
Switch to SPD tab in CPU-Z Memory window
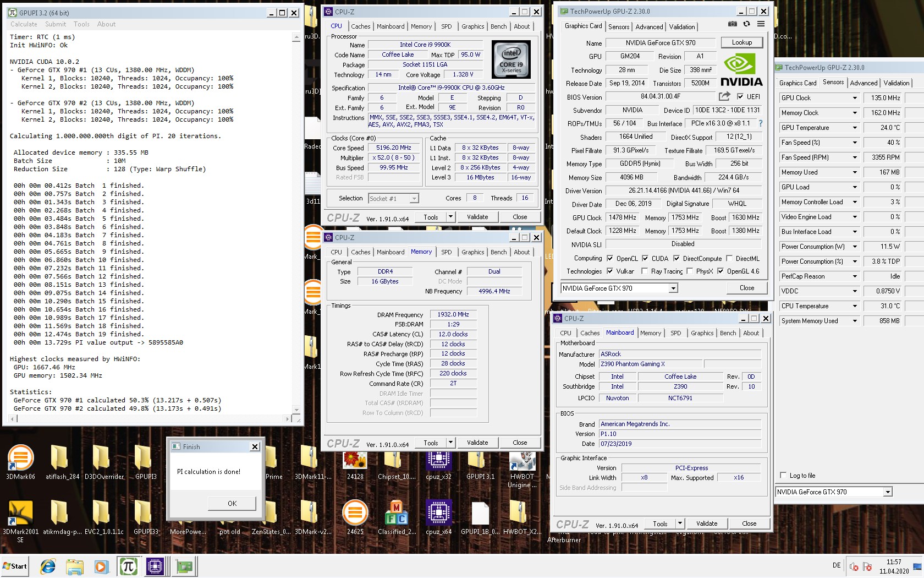446,252
